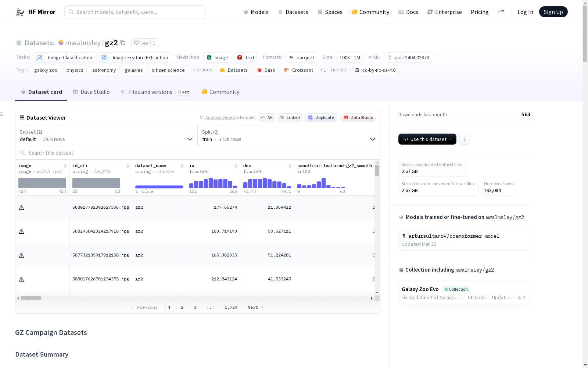Click warning icon in 588017626701234375.jpg row
Image resolution: width=588 pixels, height=368 pixels.
coord(21,279)
